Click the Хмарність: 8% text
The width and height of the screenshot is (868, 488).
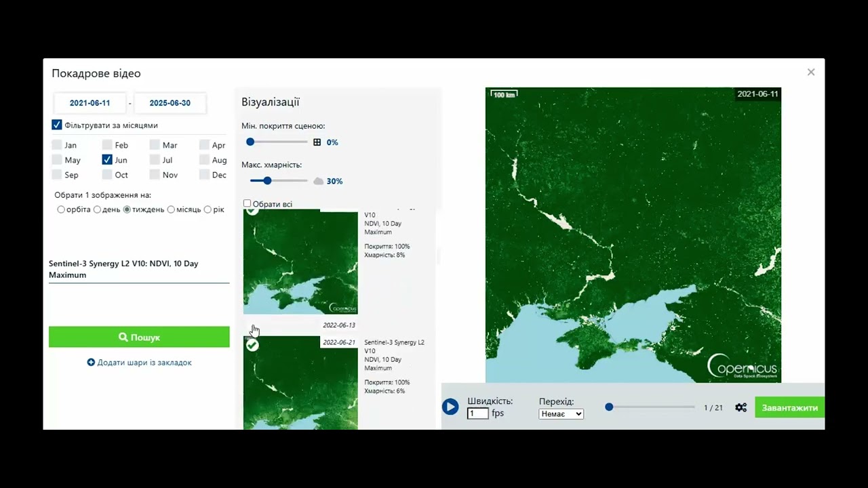384,255
